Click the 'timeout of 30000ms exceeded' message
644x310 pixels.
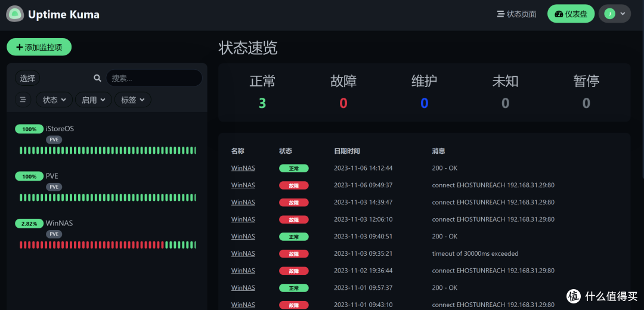pyautogui.click(x=475, y=253)
